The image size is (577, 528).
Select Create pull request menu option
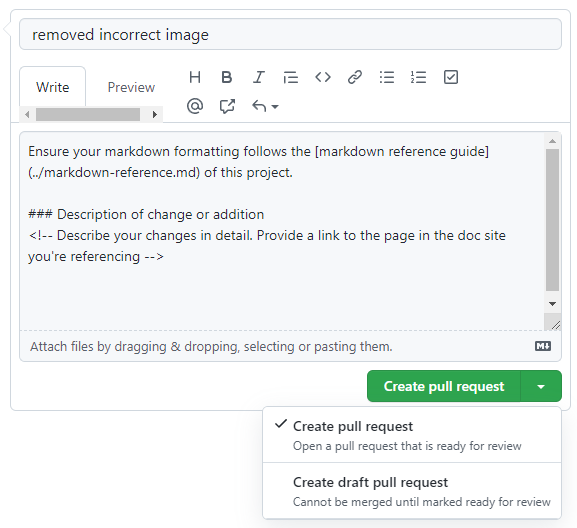[412, 435]
